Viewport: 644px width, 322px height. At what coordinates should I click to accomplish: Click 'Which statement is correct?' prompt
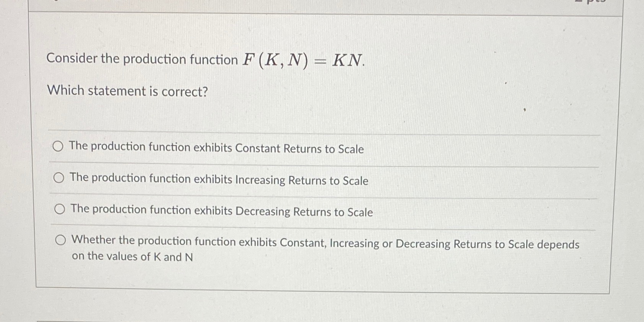tap(126, 91)
